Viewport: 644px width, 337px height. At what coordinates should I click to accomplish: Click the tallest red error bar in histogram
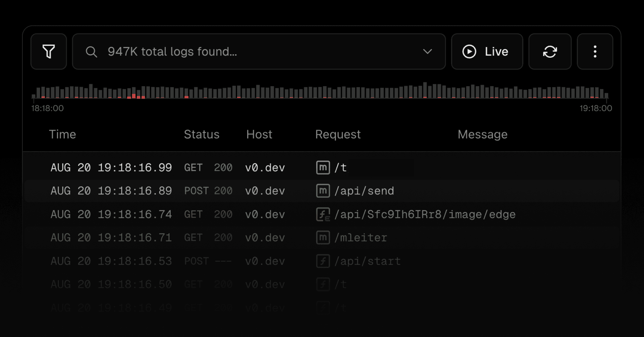[134, 96]
